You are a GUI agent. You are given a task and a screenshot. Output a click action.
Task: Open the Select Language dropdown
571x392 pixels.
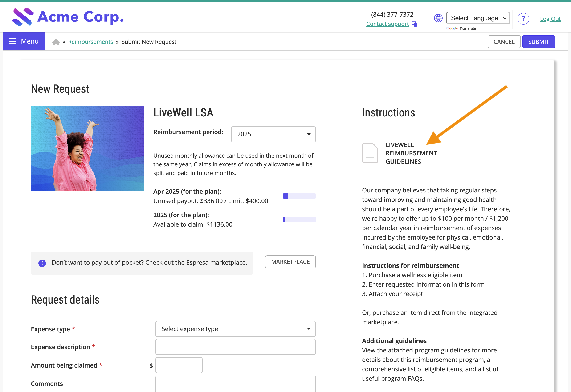click(478, 18)
